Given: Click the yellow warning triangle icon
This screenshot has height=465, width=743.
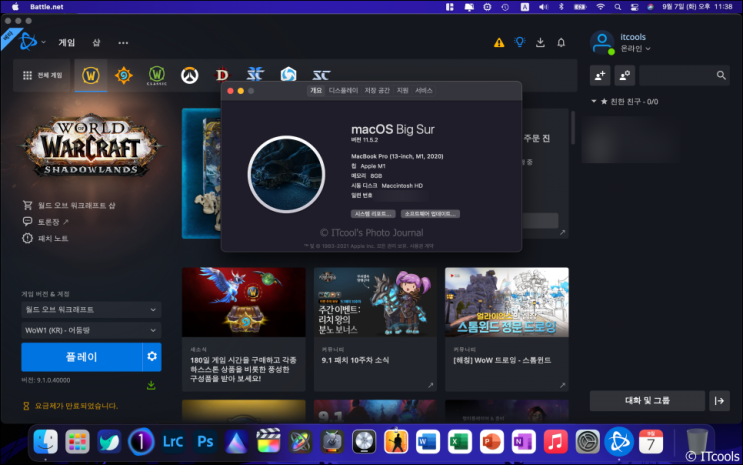Looking at the screenshot, I should [x=499, y=43].
